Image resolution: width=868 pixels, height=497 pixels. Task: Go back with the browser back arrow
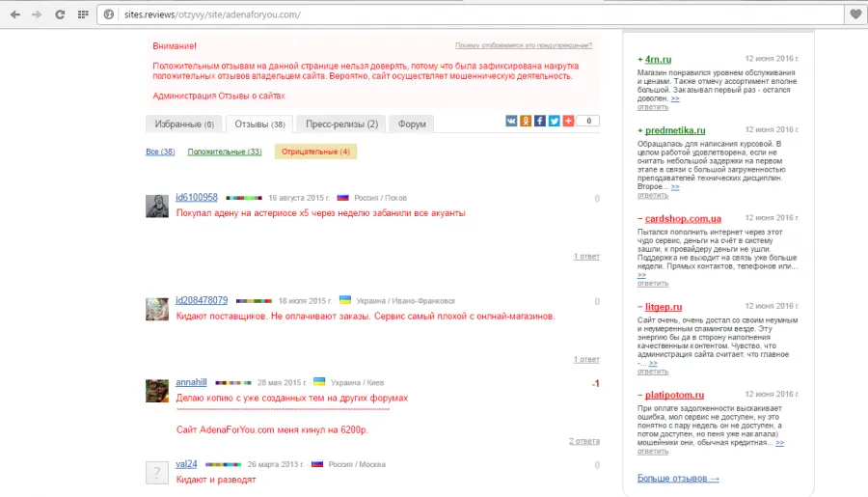coord(14,14)
